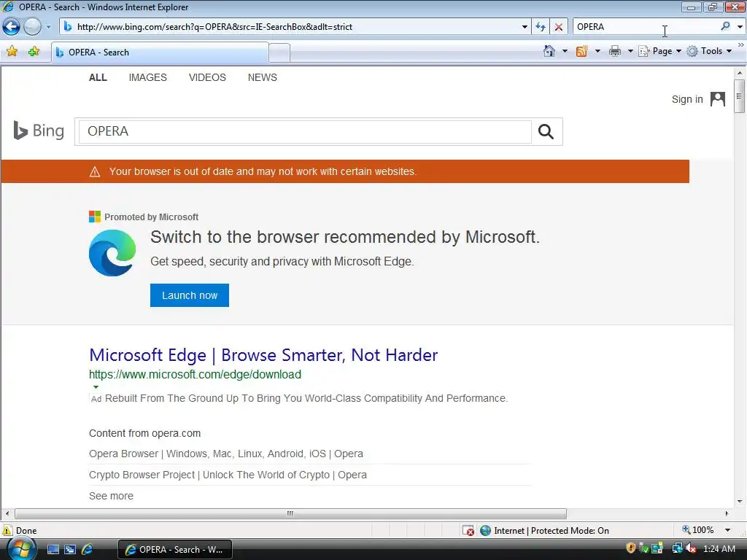This screenshot has height=560, width=747.
Task: Click the status bar warning Done icon
Action: click(x=7, y=530)
